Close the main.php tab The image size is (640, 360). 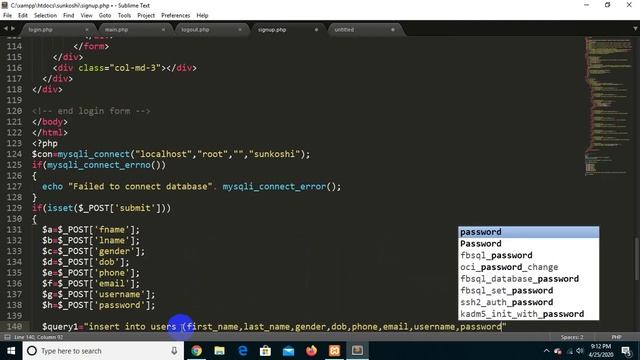click(x=163, y=30)
